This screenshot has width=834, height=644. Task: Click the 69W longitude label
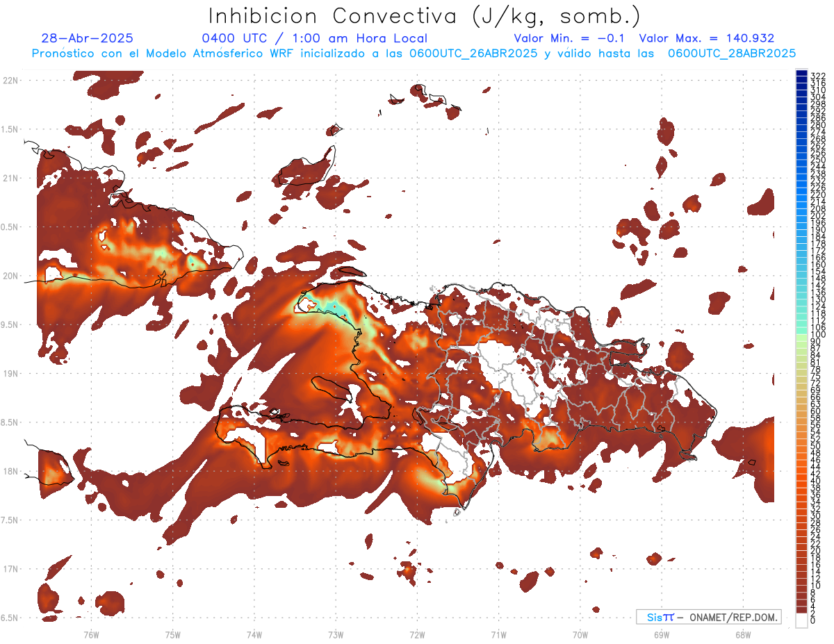(662, 634)
